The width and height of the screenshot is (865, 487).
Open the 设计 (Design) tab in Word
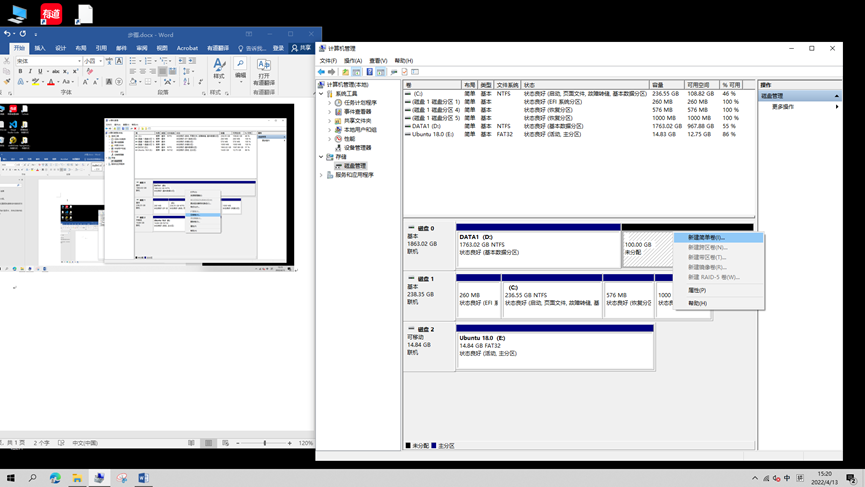61,48
